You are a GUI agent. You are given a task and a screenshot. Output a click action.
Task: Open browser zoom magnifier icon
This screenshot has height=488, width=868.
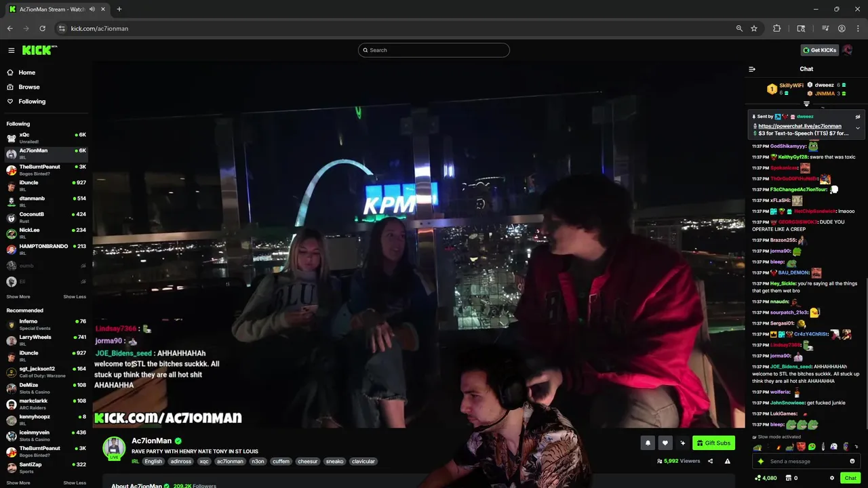pyautogui.click(x=739, y=28)
